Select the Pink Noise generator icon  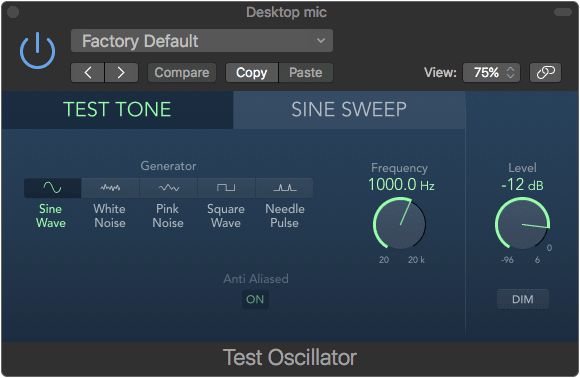(168, 188)
